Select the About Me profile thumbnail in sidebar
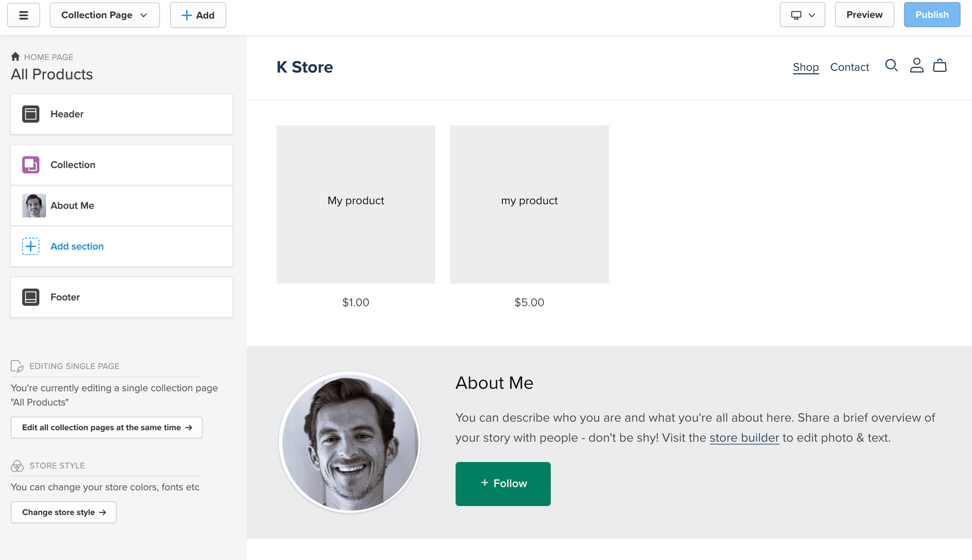 tap(34, 205)
